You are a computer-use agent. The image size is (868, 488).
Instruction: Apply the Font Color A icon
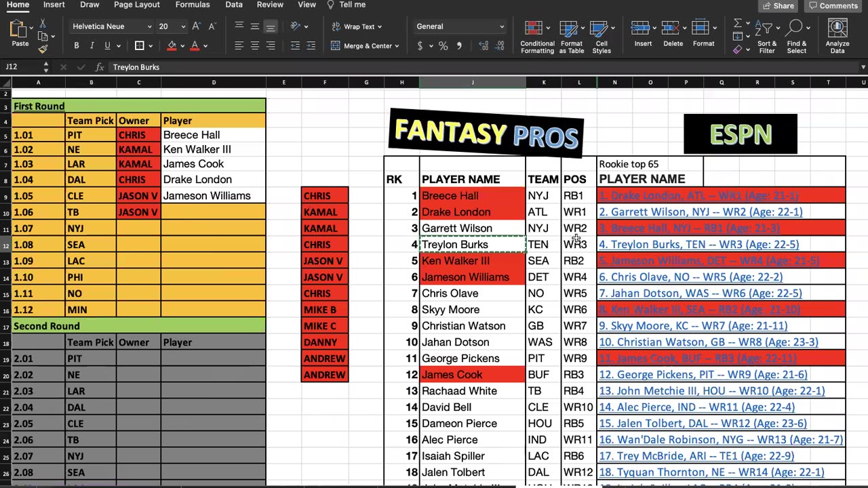pos(195,45)
